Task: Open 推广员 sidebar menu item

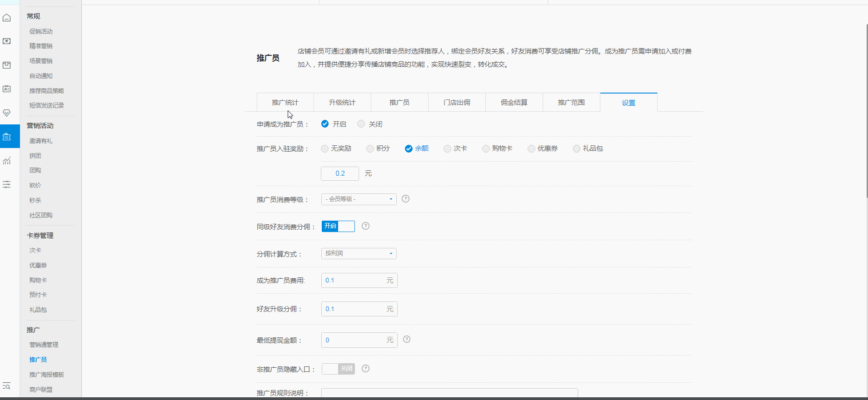Action: (38, 360)
